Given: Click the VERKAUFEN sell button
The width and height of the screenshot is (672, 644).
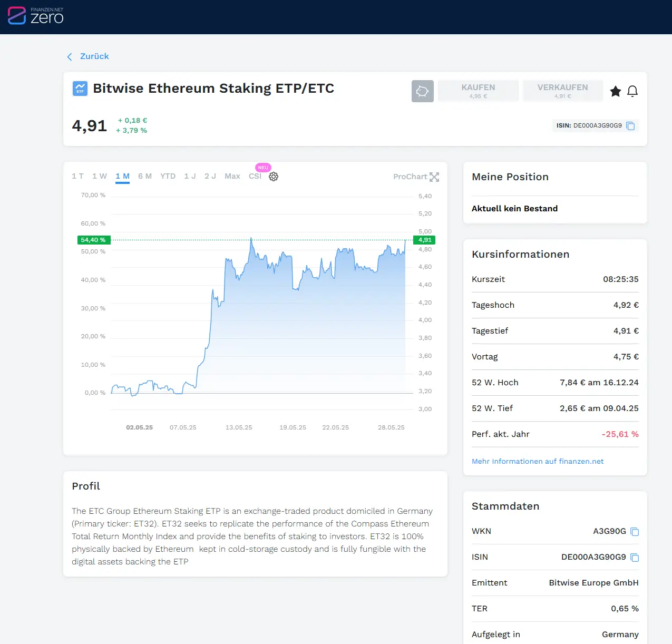Looking at the screenshot, I should [562, 91].
